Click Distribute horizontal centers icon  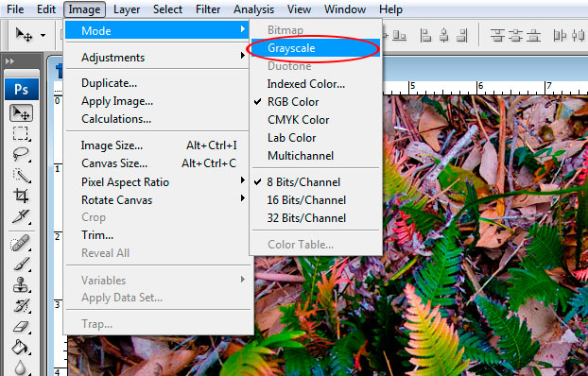579,36
